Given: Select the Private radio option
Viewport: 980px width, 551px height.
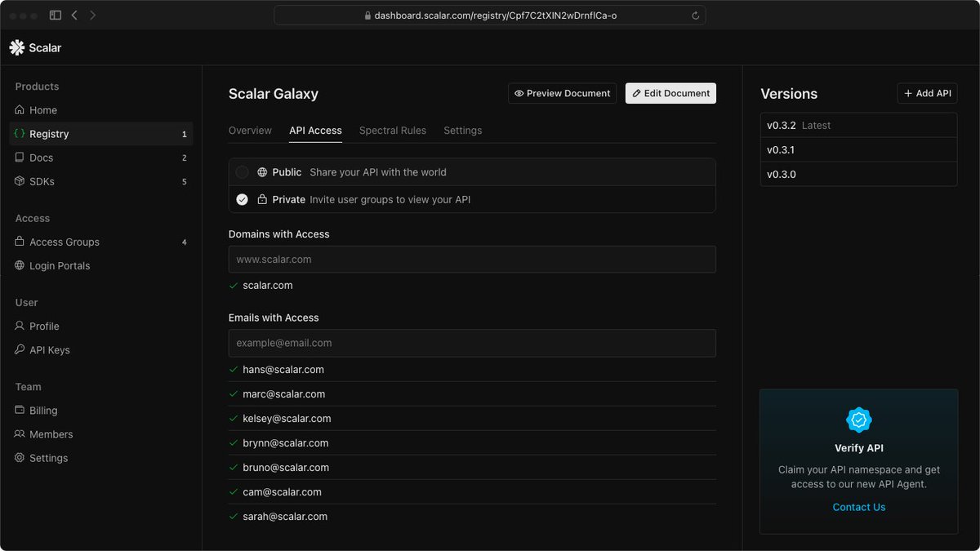Looking at the screenshot, I should coord(242,199).
